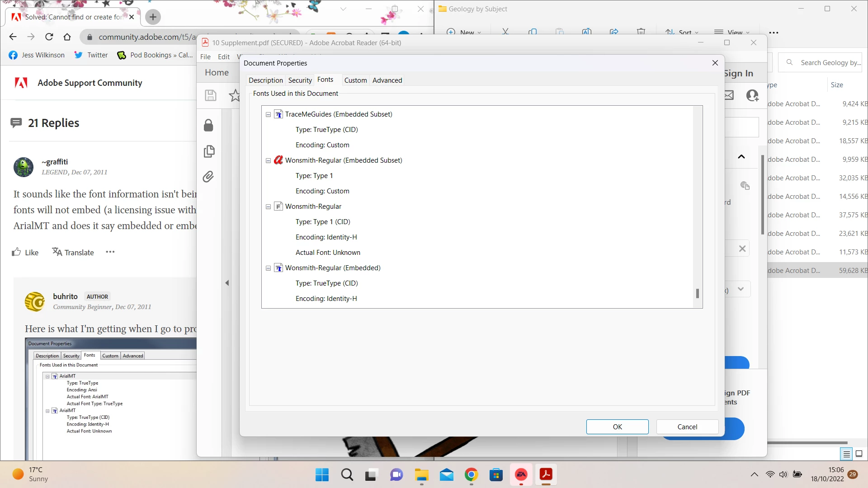Click the save floppy disk icon
This screenshot has width=868, height=488.
click(x=211, y=95)
